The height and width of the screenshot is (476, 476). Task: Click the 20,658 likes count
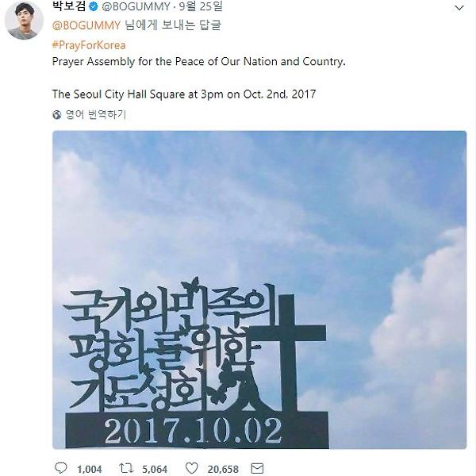coord(223,469)
